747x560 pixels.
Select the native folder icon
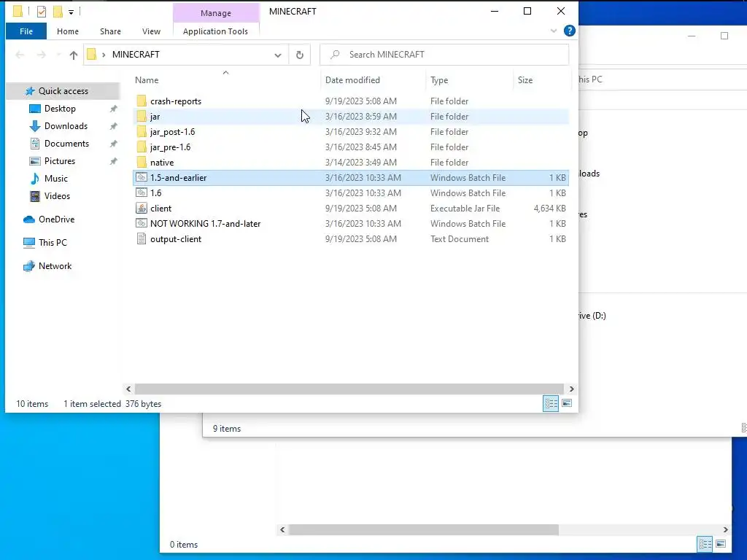[x=142, y=162]
